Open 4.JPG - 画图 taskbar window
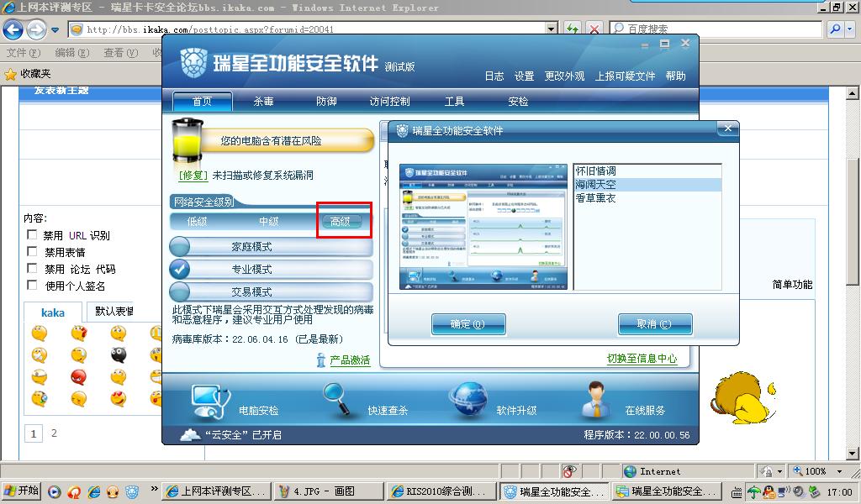 coord(328,491)
